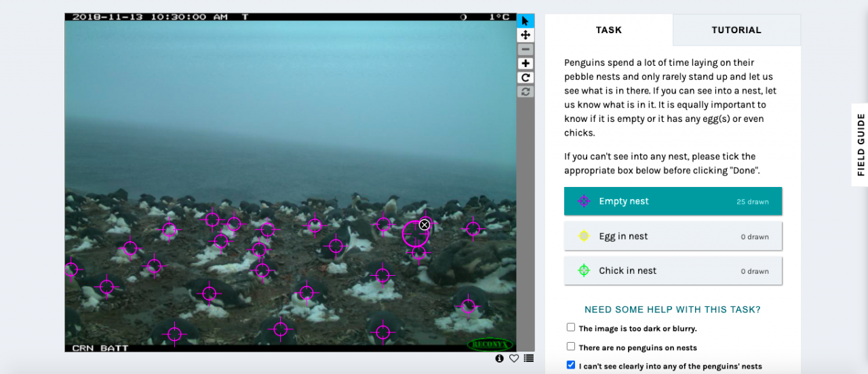Uncheck 'I can't see clearly into any' nests

coord(571,365)
